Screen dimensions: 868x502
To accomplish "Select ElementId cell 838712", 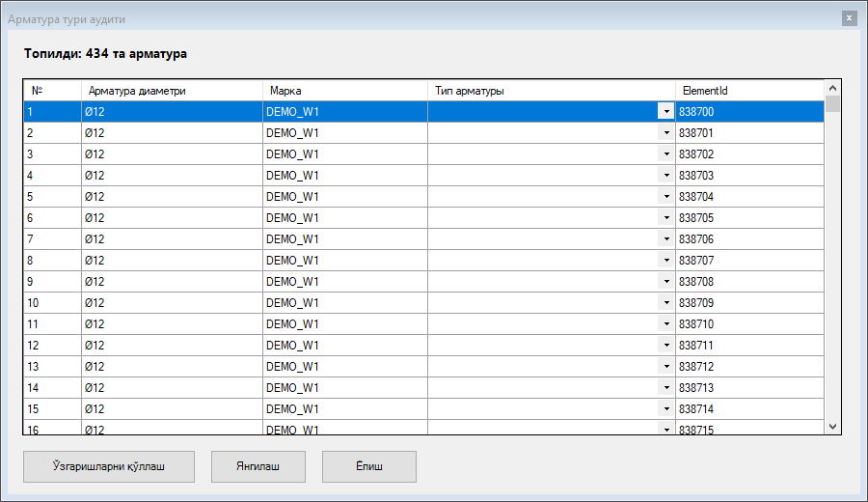I will [749, 366].
